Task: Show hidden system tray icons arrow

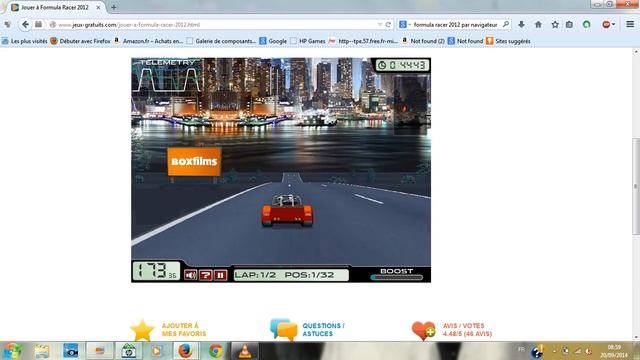Action: coord(554,351)
